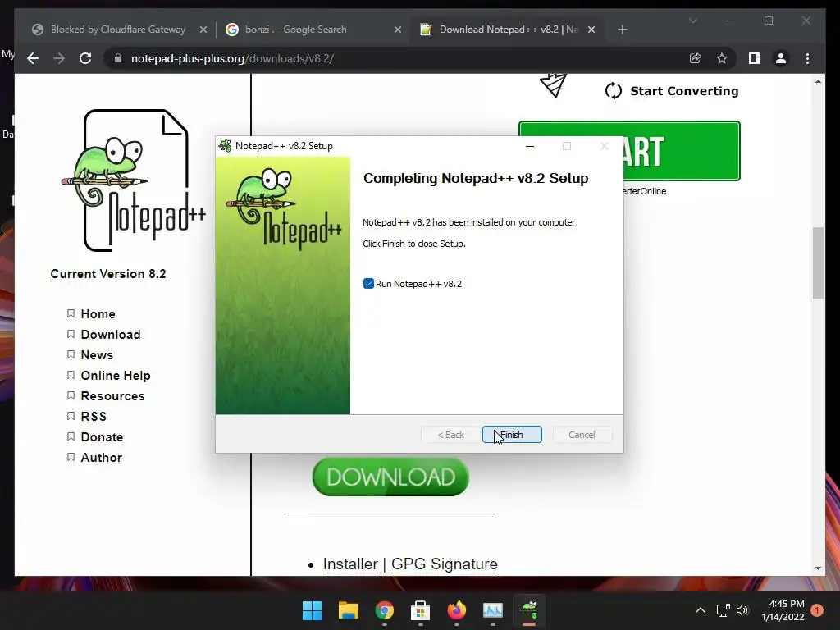Close the Download Notepad++ tab
Screen dimensions: 840x630
tap(591, 30)
